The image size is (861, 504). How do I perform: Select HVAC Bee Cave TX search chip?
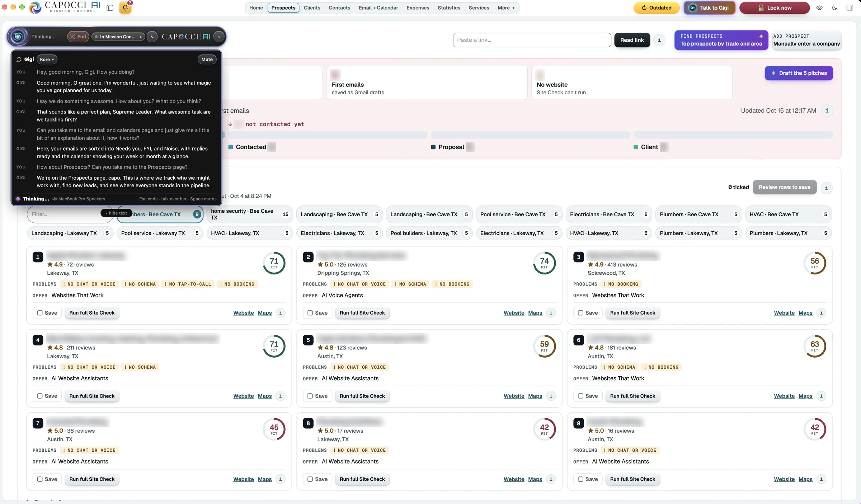click(788, 214)
